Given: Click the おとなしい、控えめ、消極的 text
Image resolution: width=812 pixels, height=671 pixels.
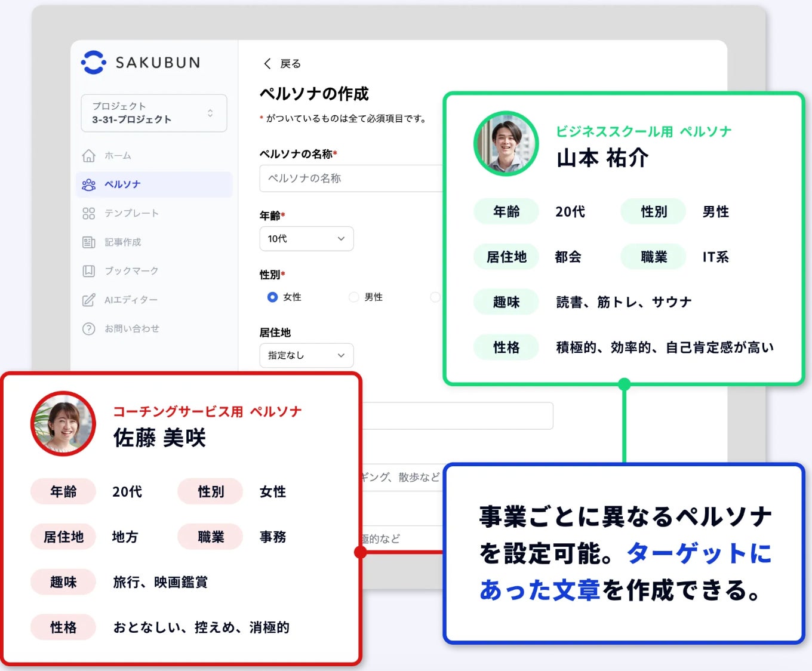Looking at the screenshot, I should click(201, 627).
